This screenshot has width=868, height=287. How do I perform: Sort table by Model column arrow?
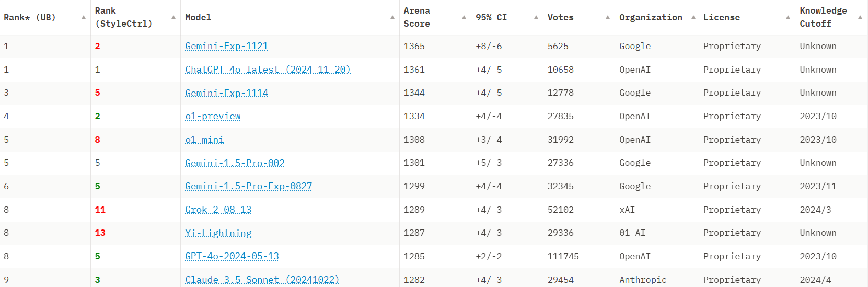tap(392, 17)
